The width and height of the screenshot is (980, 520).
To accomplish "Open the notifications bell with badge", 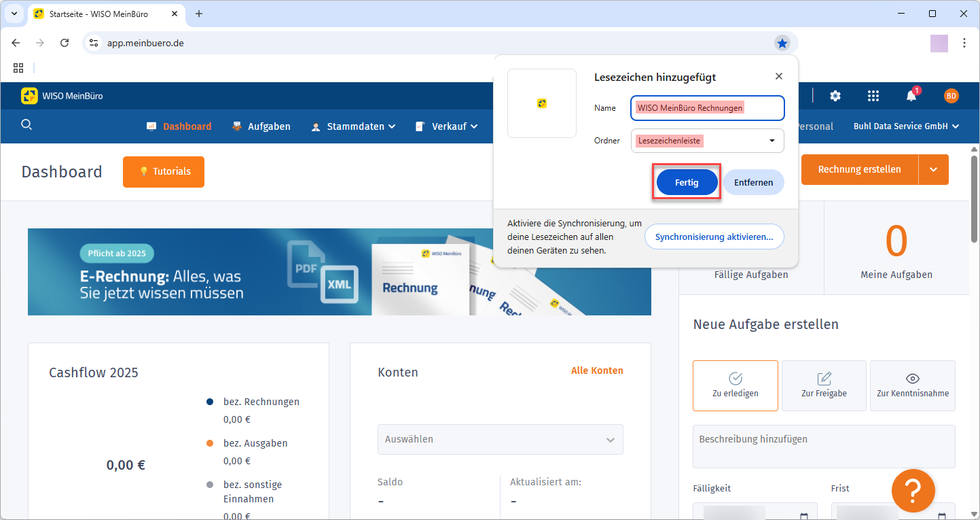I will point(911,95).
